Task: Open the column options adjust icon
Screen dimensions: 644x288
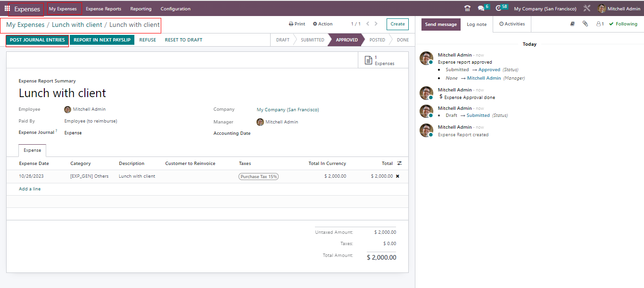Action: [x=399, y=164]
